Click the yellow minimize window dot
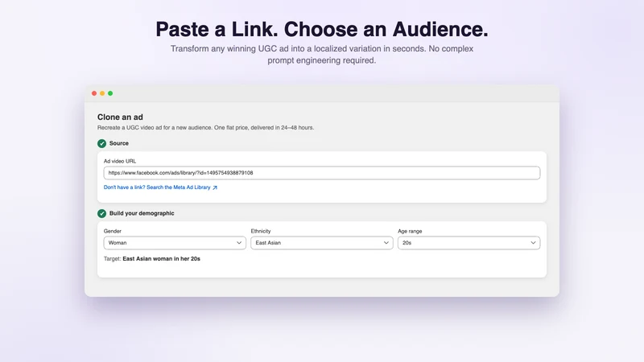Screen dimensions: 644x362 (102, 93)
